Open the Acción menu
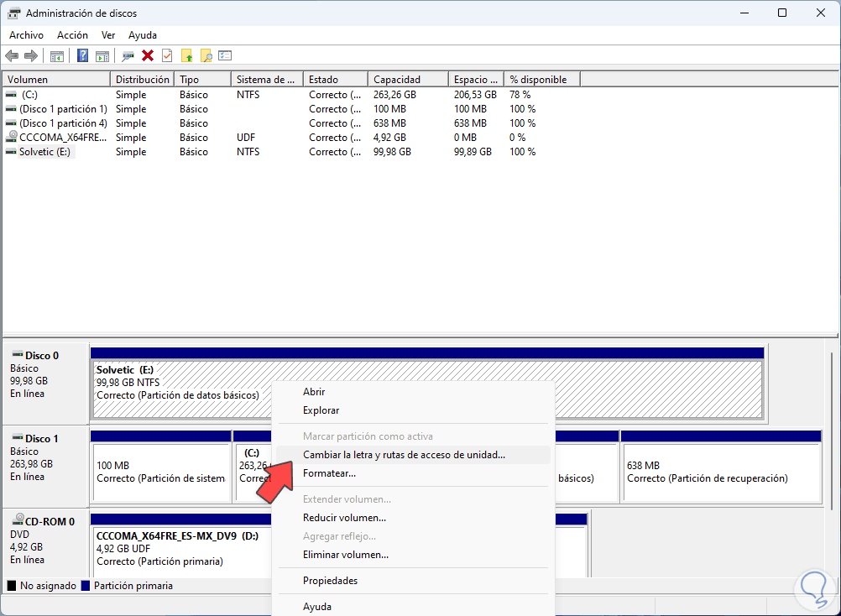 point(72,35)
